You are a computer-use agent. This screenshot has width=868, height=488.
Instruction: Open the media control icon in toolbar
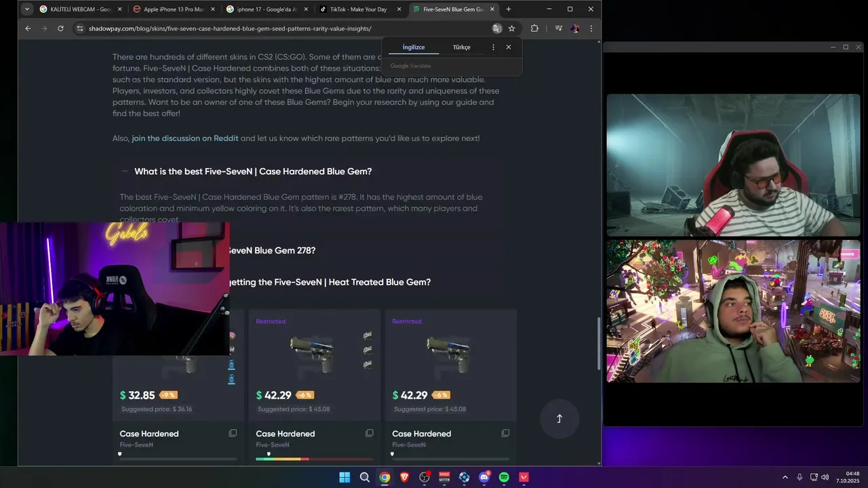coord(559,28)
